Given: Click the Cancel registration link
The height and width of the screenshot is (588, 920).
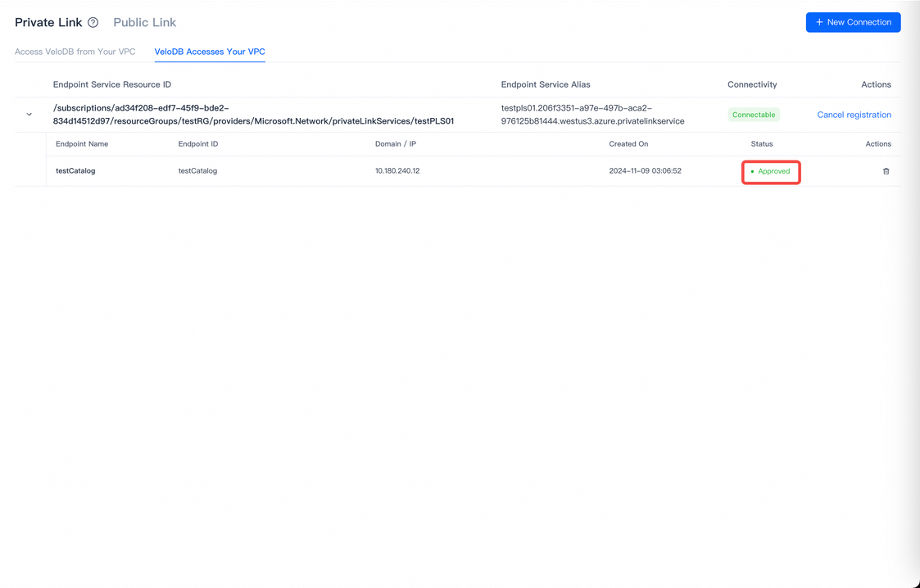Looking at the screenshot, I should 854,115.
